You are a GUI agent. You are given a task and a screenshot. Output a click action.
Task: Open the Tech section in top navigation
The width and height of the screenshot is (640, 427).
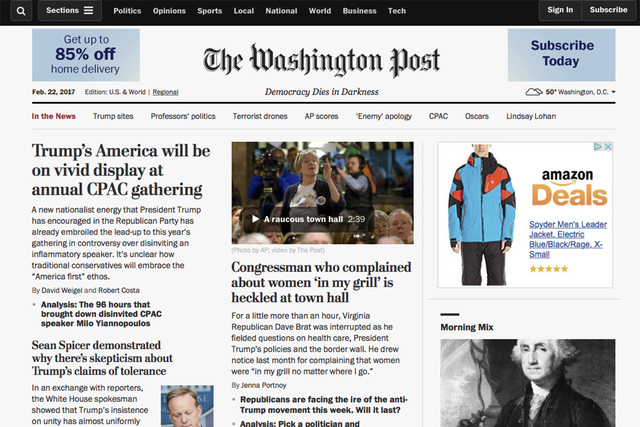pos(397,11)
